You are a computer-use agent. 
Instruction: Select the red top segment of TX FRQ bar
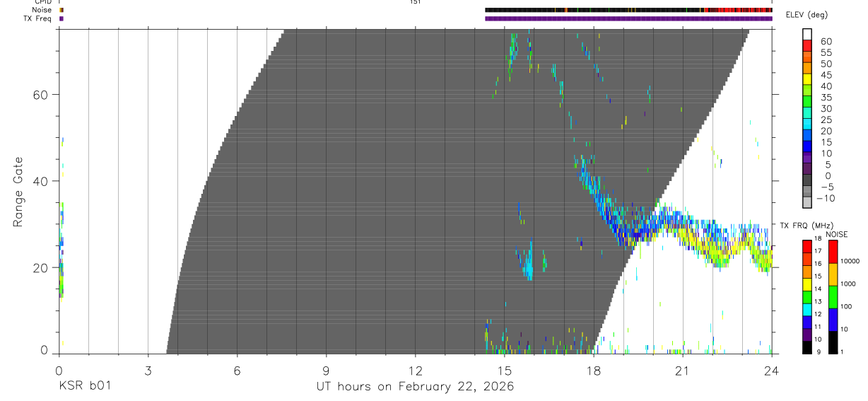[807, 247]
